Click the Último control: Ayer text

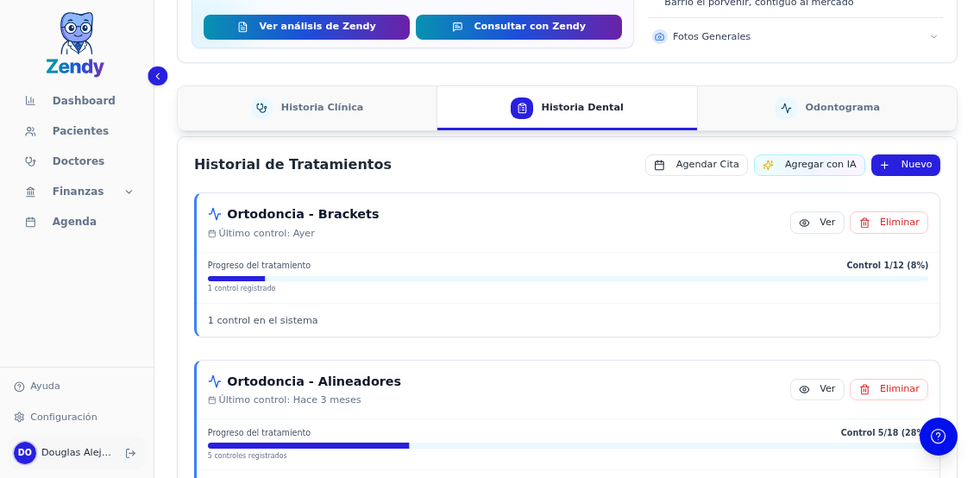coord(267,234)
